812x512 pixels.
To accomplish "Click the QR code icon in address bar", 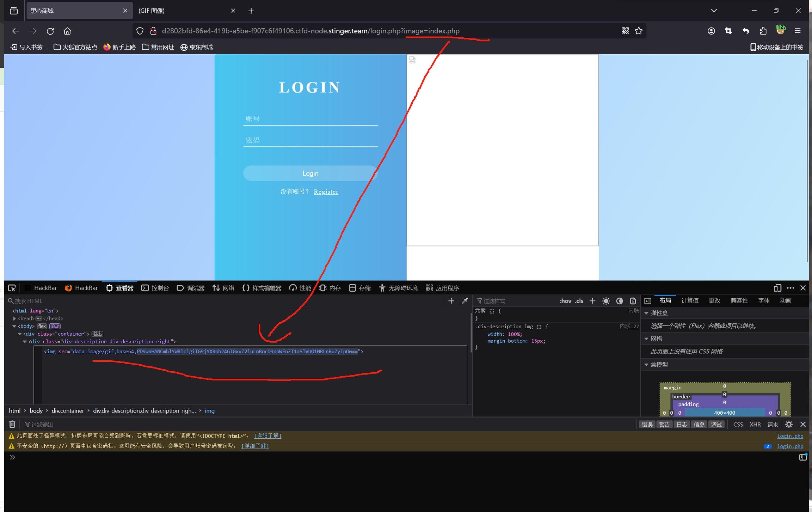I will pos(625,31).
